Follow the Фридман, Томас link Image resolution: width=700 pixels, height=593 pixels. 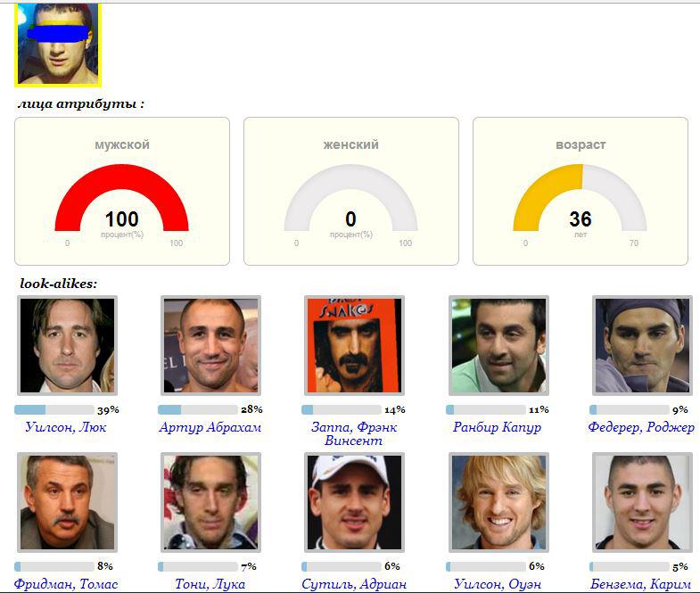[66, 584]
